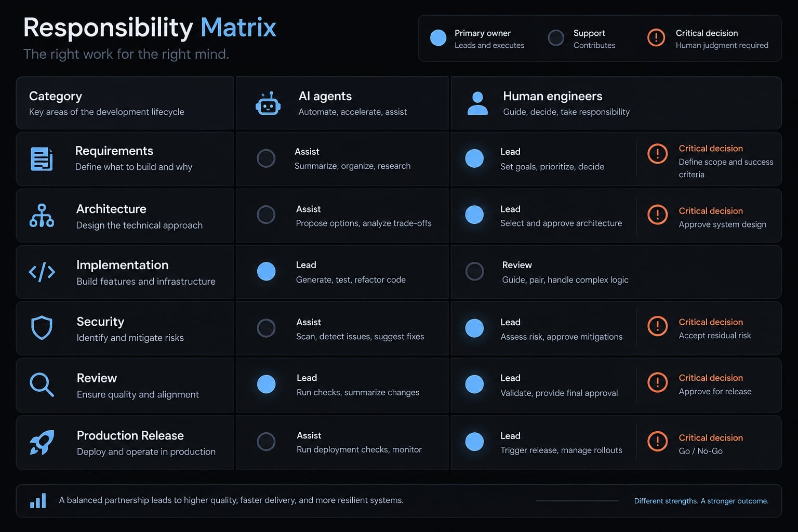Viewport: 798px width, 532px height.
Task: Click the Security shield icon
Action: coord(42,328)
